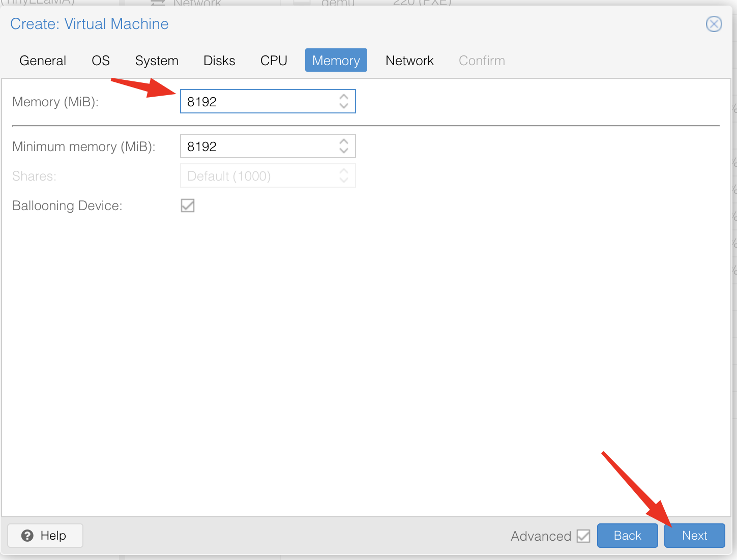Viewport: 737px width, 560px height.
Task: Toggle the Advanced options checkbox
Action: coord(583,536)
